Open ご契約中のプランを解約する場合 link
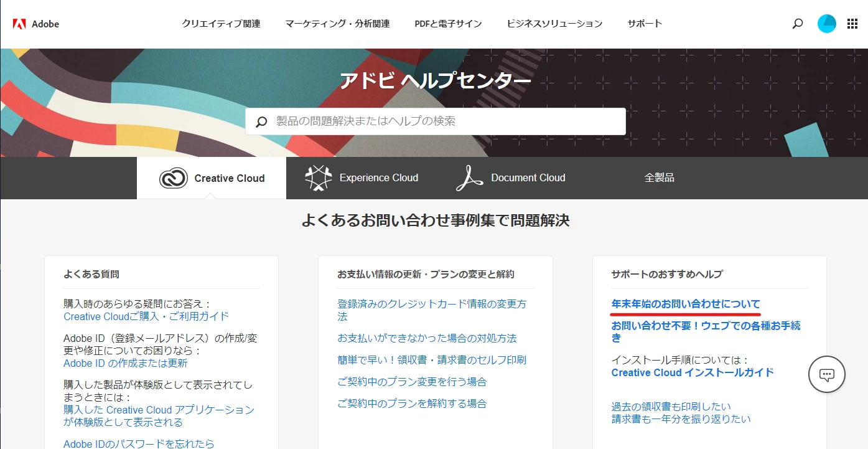The height and width of the screenshot is (449, 868). click(x=412, y=404)
